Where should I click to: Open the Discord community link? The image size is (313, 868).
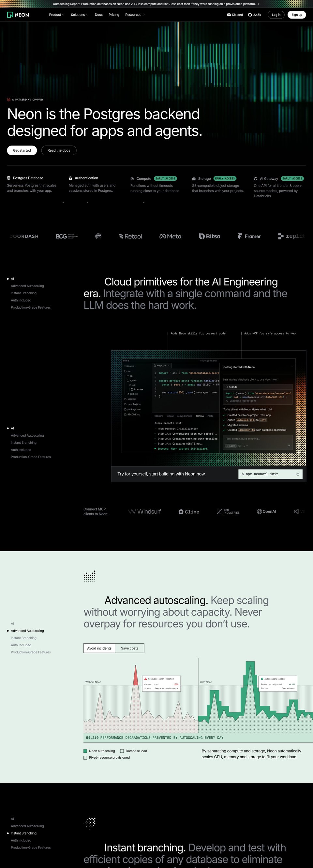pos(235,15)
